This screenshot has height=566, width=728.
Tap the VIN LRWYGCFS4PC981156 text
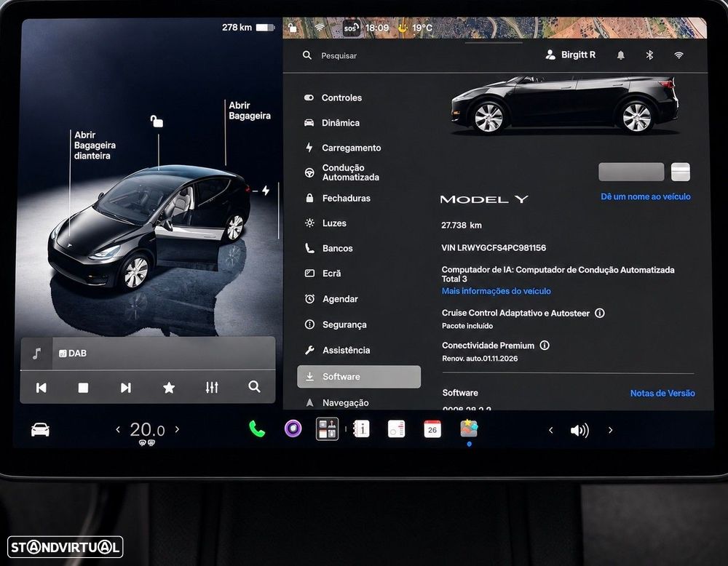pyautogui.click(x=494, y=248)
